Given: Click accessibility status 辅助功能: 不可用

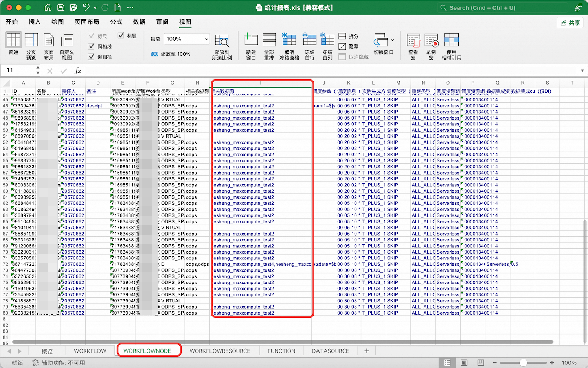Looking at the screenshot, I should (x=59, y=363).
